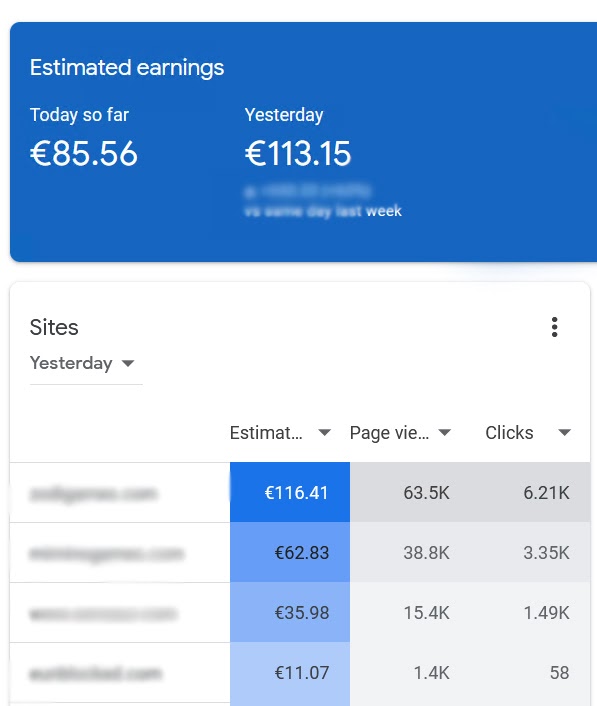
Task: Click the Yesterday €113.15 earnings amount
Action: [x=298, y=154]
